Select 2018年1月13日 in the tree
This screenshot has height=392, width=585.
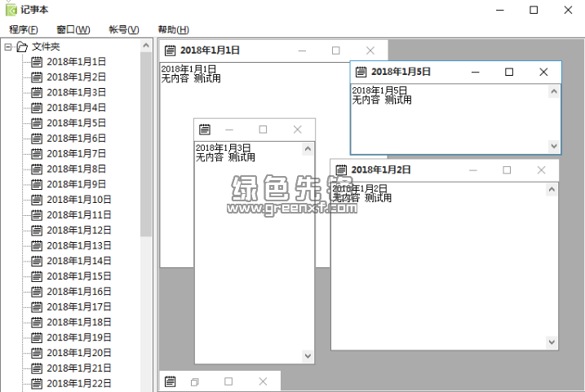pyautogui.click(x=78, y=245)
